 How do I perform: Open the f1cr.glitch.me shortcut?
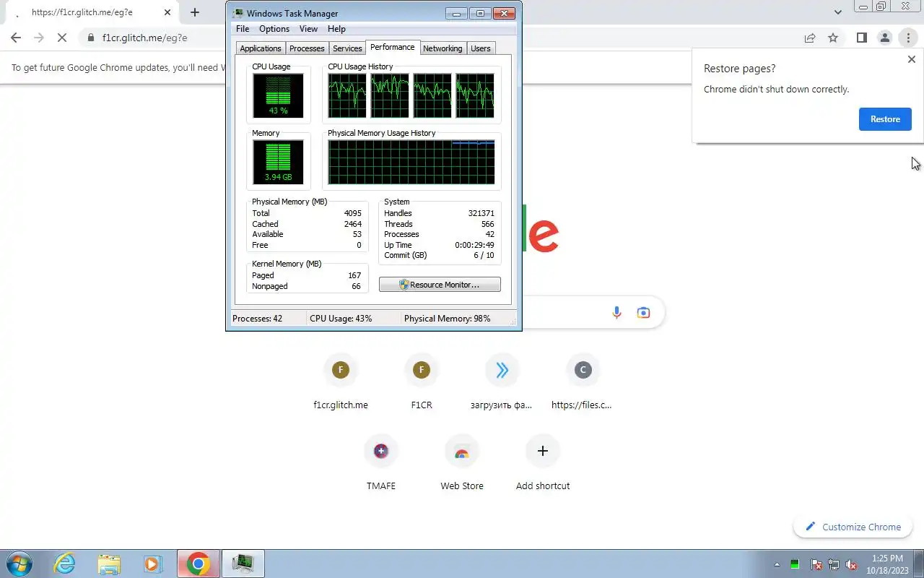(x=341, y=383)
